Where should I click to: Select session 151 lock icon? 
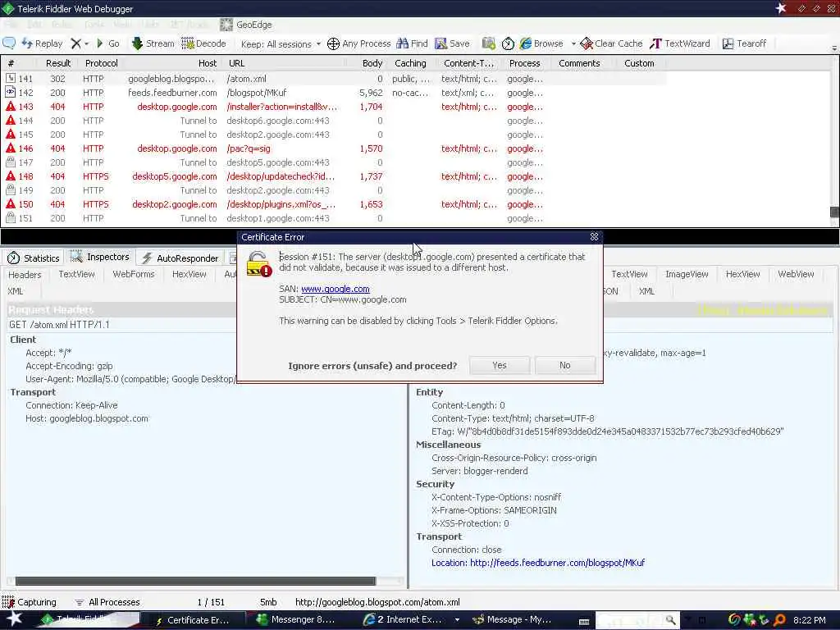click(10, 217)
